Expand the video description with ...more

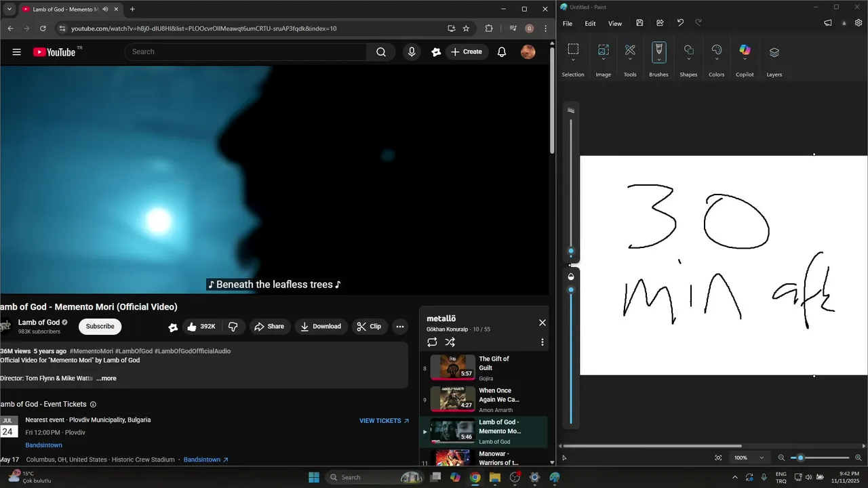[106, 378]
